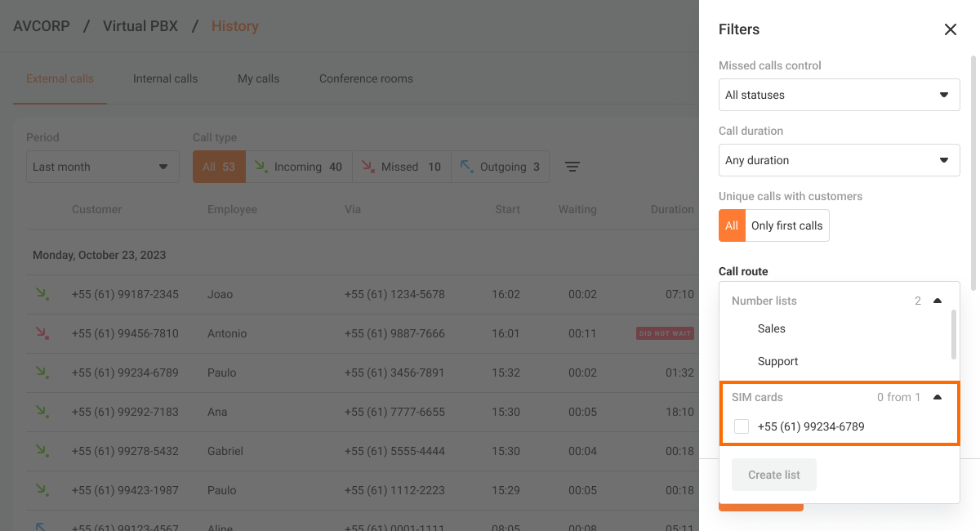Click the Filters panel scrollbar
Viewport: 980px width, 531px height.
(973, 173)
